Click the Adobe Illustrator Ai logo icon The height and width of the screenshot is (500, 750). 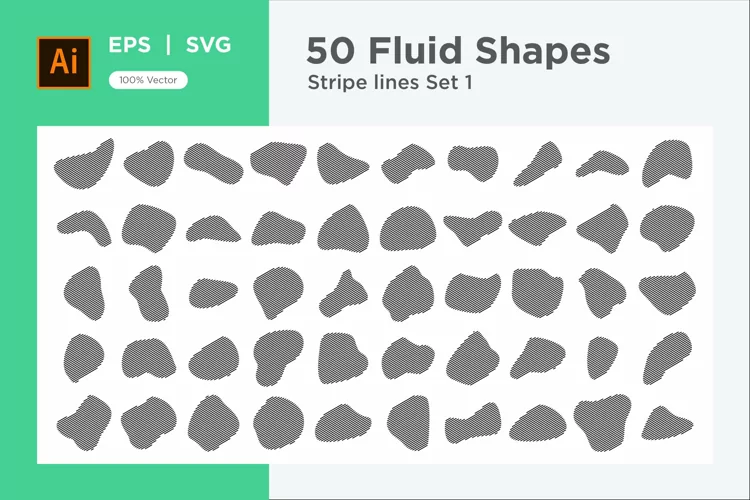[x=64, y=63]
